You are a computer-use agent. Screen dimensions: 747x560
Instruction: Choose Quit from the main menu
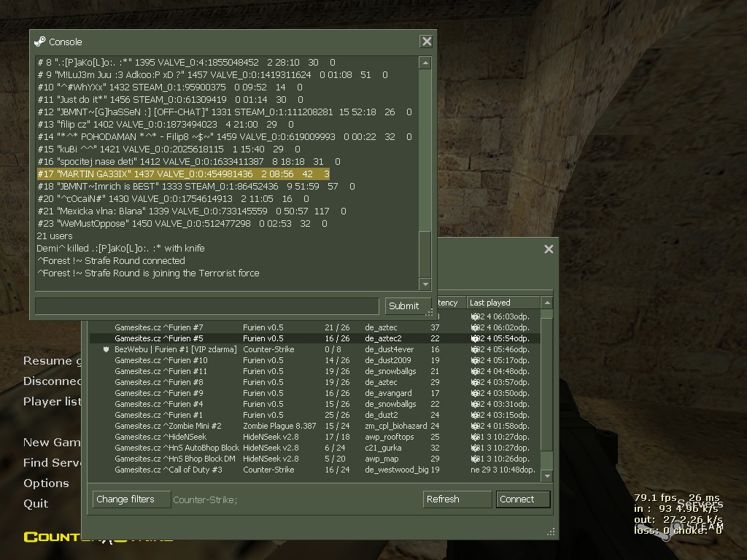36,503
